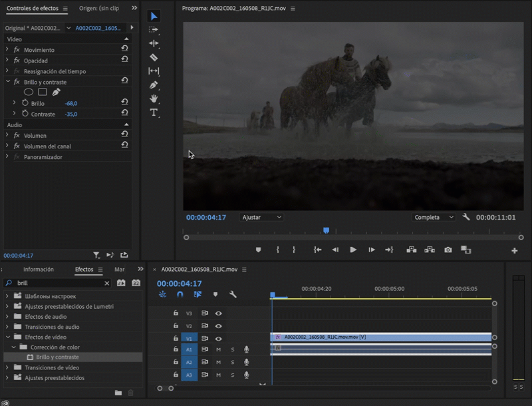Select the Razor tool in the toolbar

pyautogui.click(x=154, y=57)
